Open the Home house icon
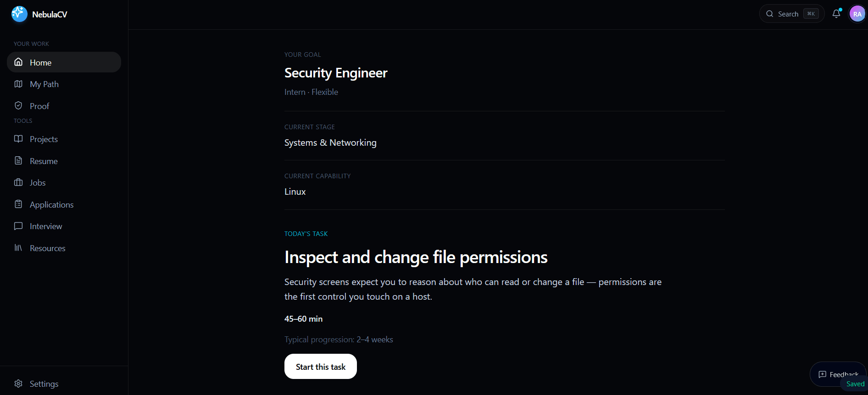Image resolution: width=868 pixels, height=395 pixels. click(x=18, y=62)
